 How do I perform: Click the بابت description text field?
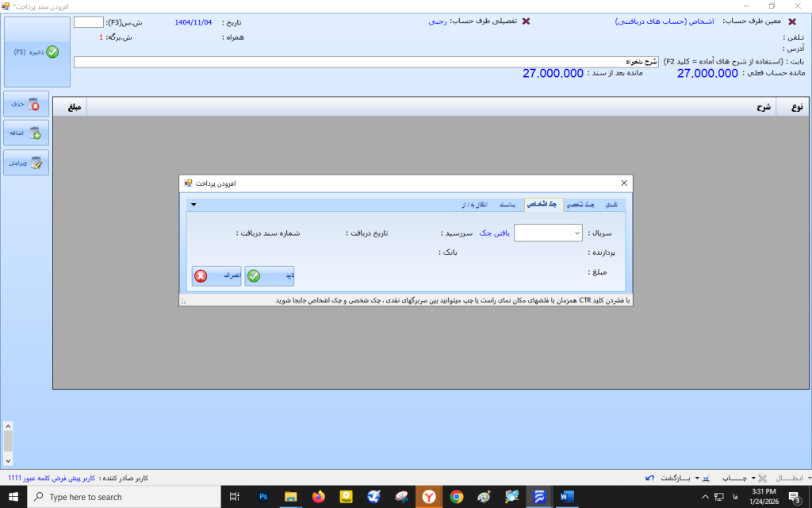pyautogui.click(x=365, y=62)
